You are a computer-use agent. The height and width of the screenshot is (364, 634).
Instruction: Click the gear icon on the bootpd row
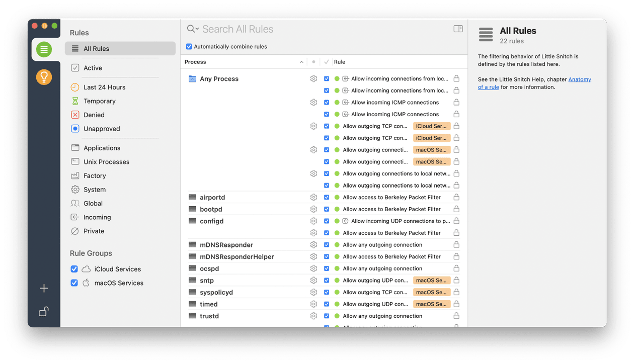pos(313,209)
